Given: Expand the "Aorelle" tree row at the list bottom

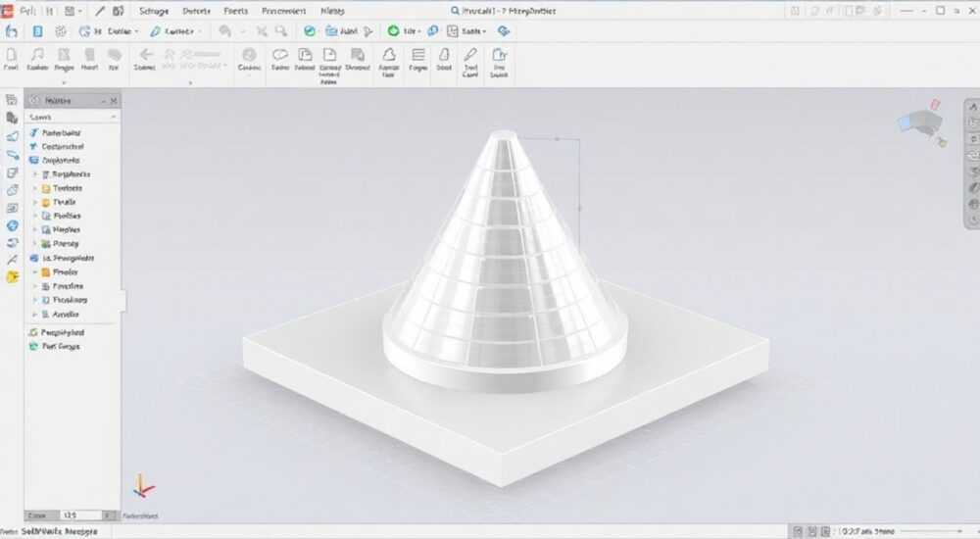Looking at the screenshot, I should [35, 315].
